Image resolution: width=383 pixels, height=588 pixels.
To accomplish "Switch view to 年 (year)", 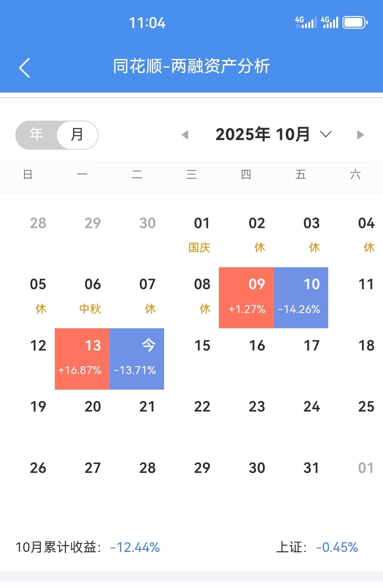I will [36, 135].
